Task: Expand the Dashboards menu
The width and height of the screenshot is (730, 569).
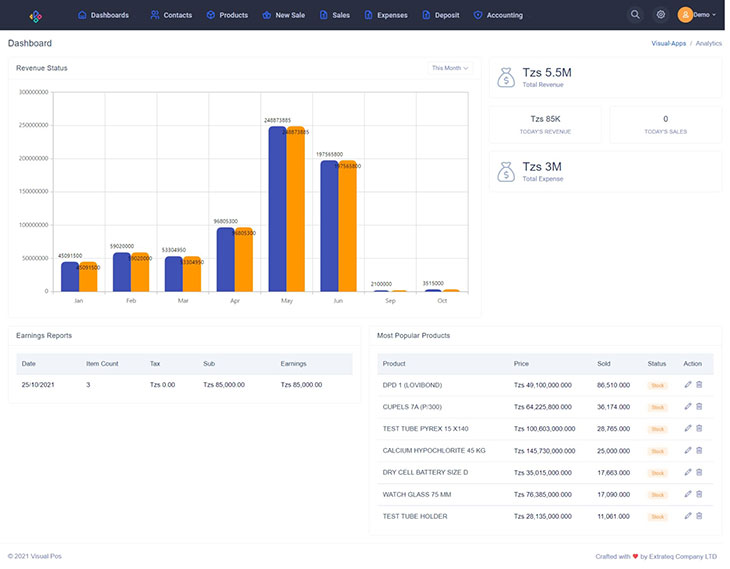Action: coord(103,15)
